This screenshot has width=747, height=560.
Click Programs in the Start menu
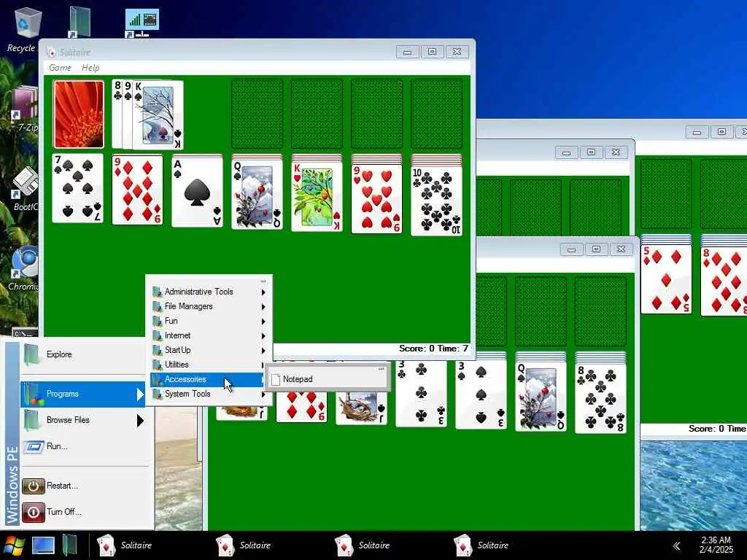point(83,394)
